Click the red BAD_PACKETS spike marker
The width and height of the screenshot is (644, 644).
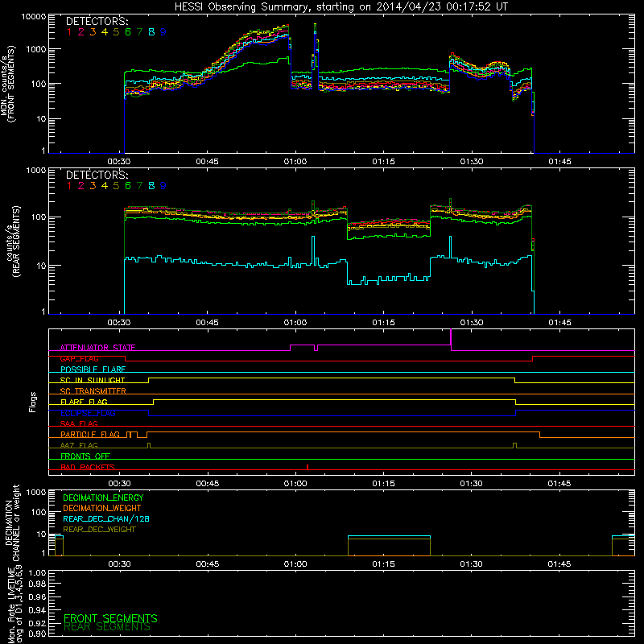(308, 467)
